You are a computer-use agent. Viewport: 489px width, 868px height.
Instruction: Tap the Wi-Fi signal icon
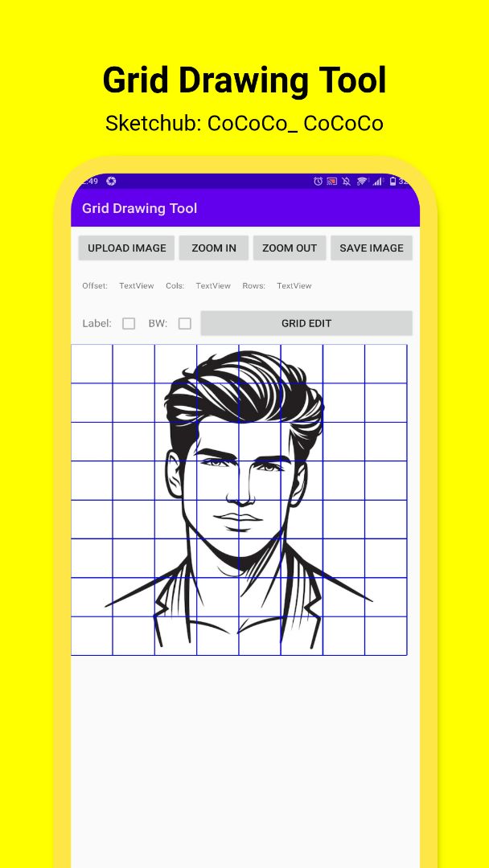[x=362, y=182]
